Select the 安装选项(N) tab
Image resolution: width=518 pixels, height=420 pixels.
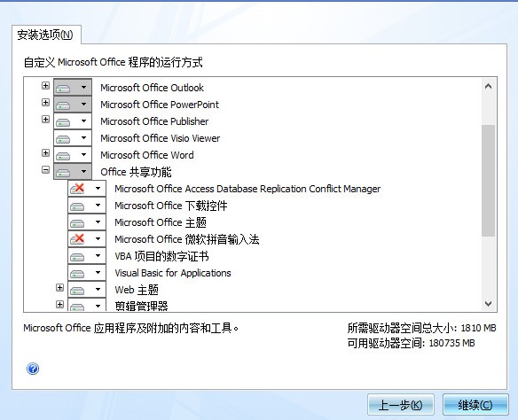[x=46, y=35]
